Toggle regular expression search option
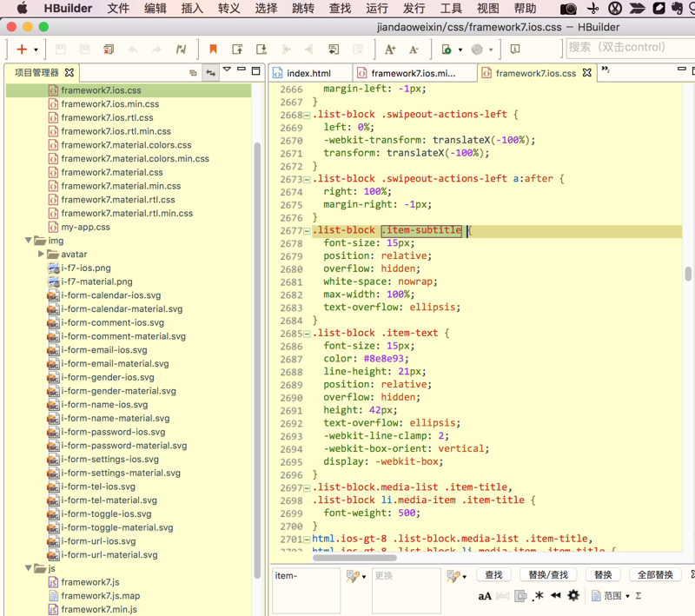The height and width of the screenshot is (616, 695). pyautogui.click(x=539, y=596)
